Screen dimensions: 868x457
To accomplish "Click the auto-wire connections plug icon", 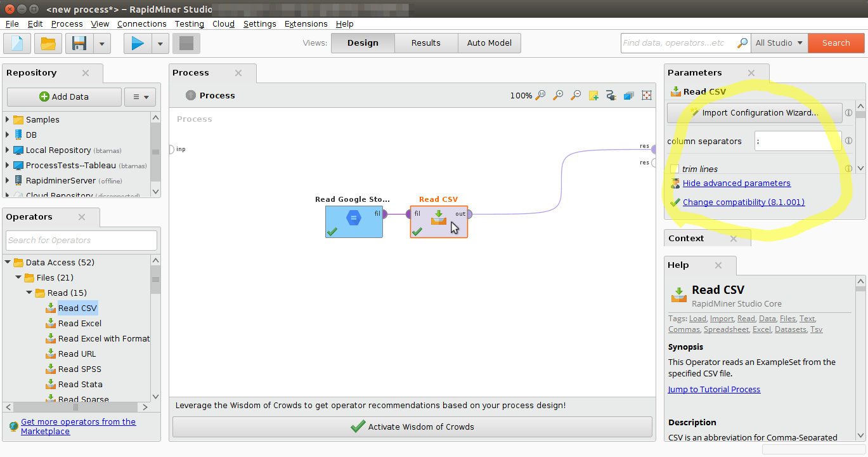I will point(611,95).
